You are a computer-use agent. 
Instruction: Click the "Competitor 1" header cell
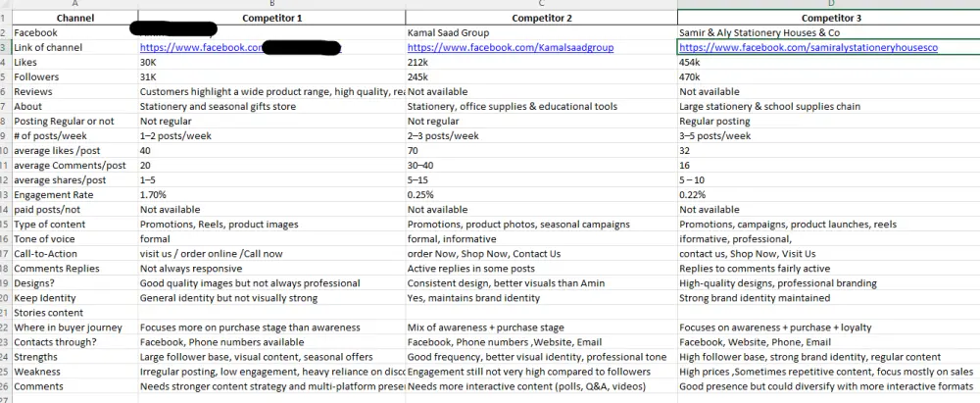tap(270, 18)
